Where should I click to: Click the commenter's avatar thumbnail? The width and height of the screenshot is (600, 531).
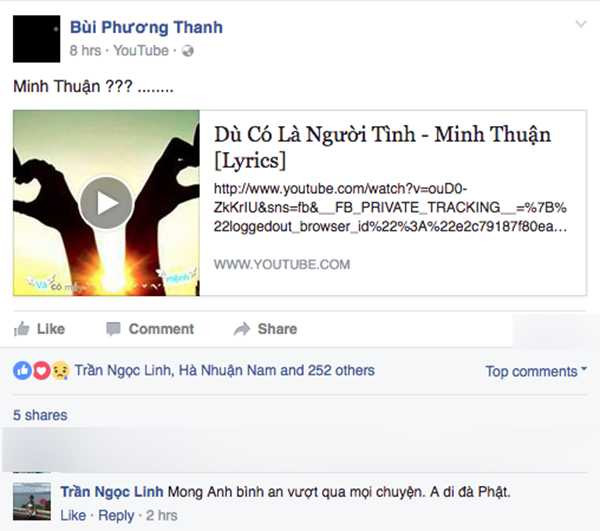pyautogui.click(x=32, y=501)
